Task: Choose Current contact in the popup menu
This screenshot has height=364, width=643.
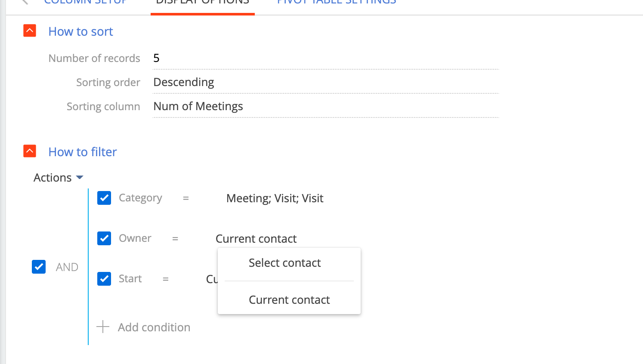Action: (289, 300)
